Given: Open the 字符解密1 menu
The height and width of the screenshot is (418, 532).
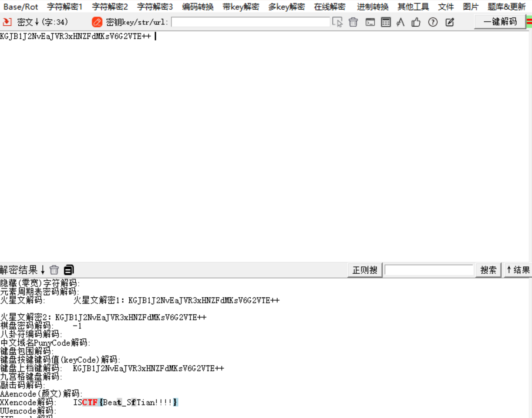Looking at the screenshot, I should click(x=65, y=7).
